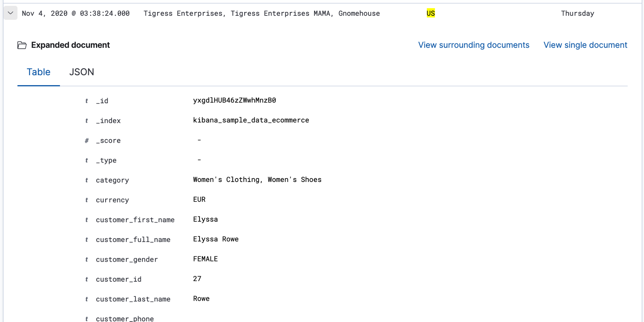Open View surrounding documents link
Viewport: 644px width, 322px height.
[x=474, y=45]
